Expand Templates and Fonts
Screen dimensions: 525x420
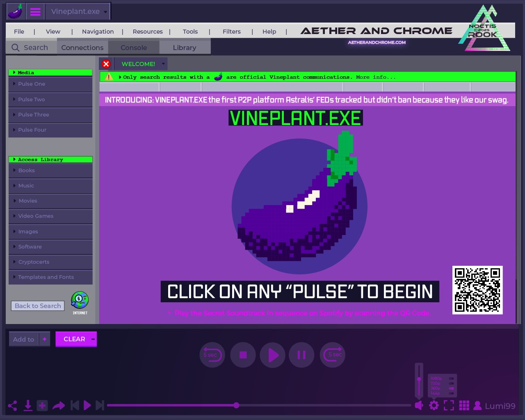50,277
